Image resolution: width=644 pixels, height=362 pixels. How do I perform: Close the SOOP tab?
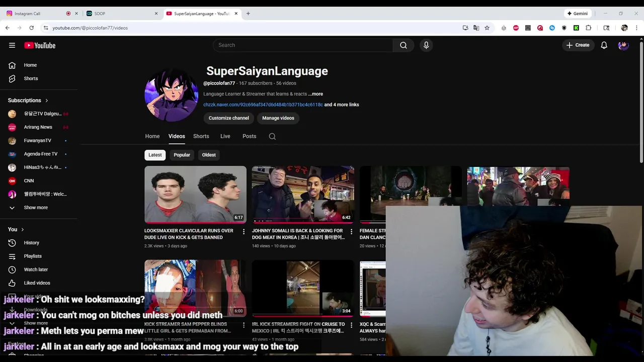pyautogui.click(x=156, y=14)
